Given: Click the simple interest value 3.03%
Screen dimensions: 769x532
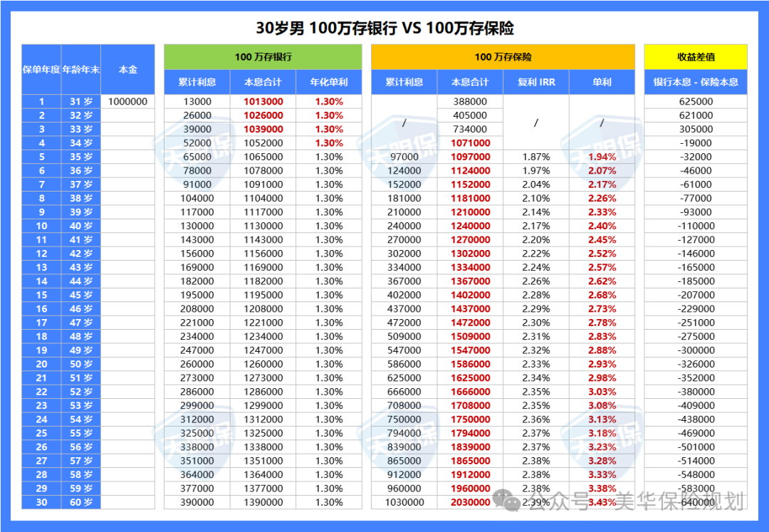Looking at the screenshot, I should 602,392.
